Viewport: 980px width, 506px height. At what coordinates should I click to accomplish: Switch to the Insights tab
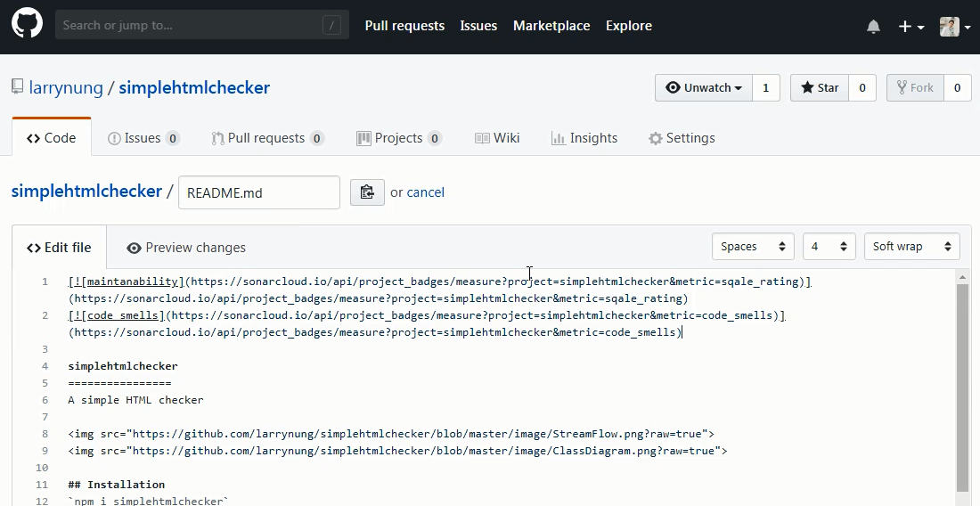coord(584,138)
